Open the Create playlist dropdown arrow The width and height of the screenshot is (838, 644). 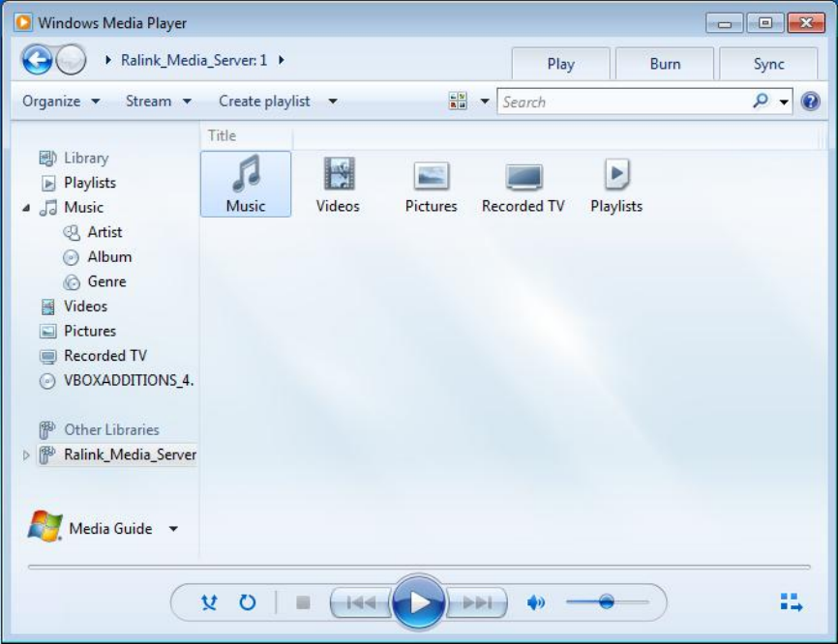point(333,101)
